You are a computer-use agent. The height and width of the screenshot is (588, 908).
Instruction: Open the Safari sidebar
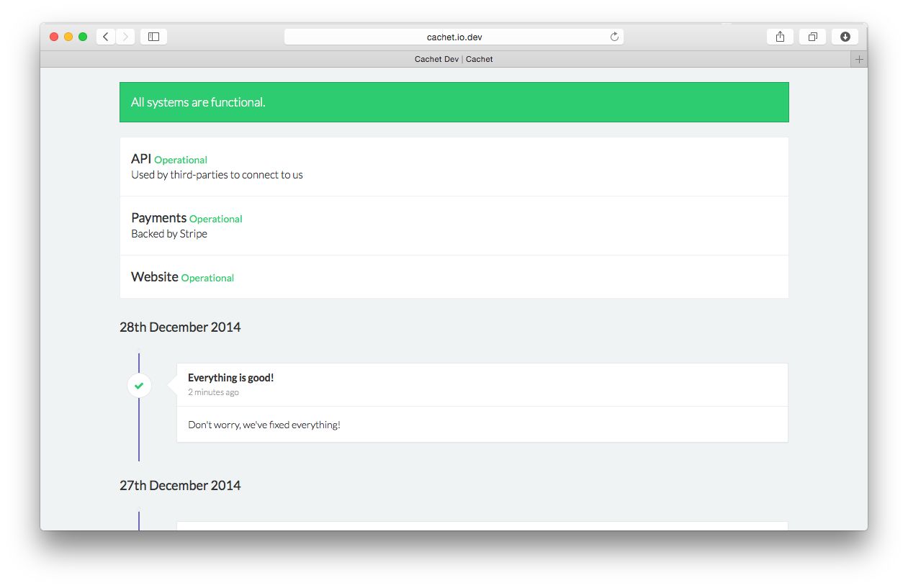153,36
